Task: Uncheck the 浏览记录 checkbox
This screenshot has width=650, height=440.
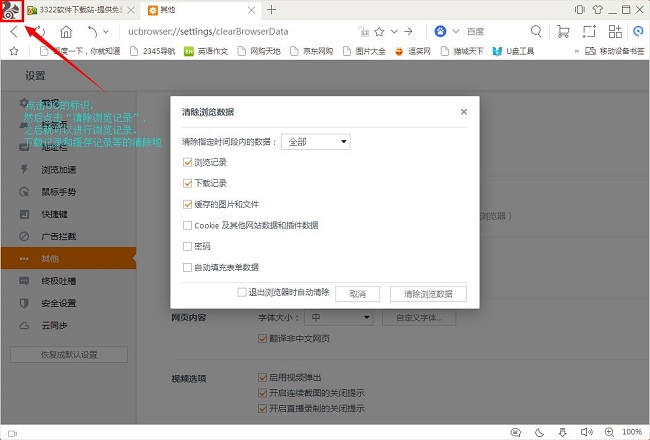Action: 187,161
